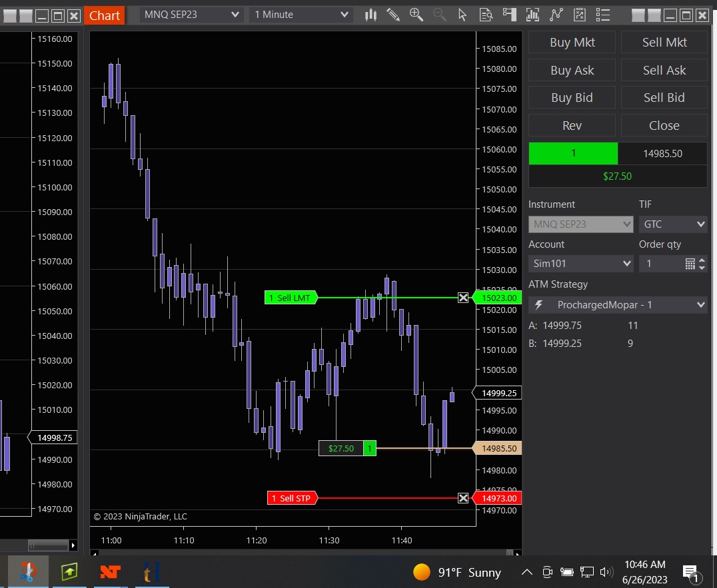This screenshot has width=717, height=588.
Task: Click the average price 14985.50 in Chart Trader
Action: coord(662,154)
